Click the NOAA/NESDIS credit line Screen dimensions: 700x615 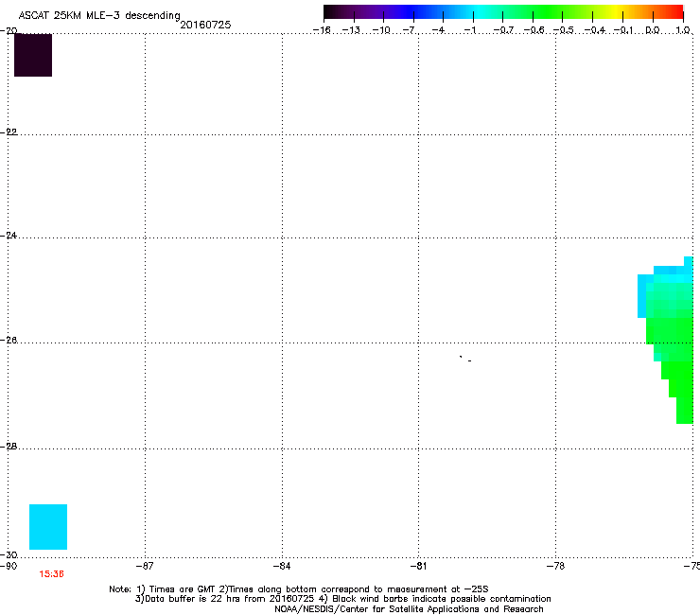[x=409, y=609]
